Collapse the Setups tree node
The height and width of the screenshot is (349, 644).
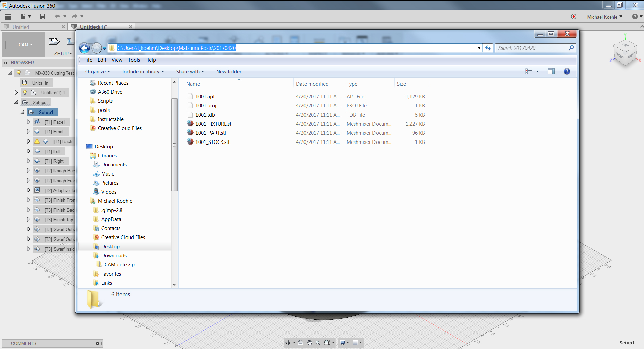pos(16,102)
